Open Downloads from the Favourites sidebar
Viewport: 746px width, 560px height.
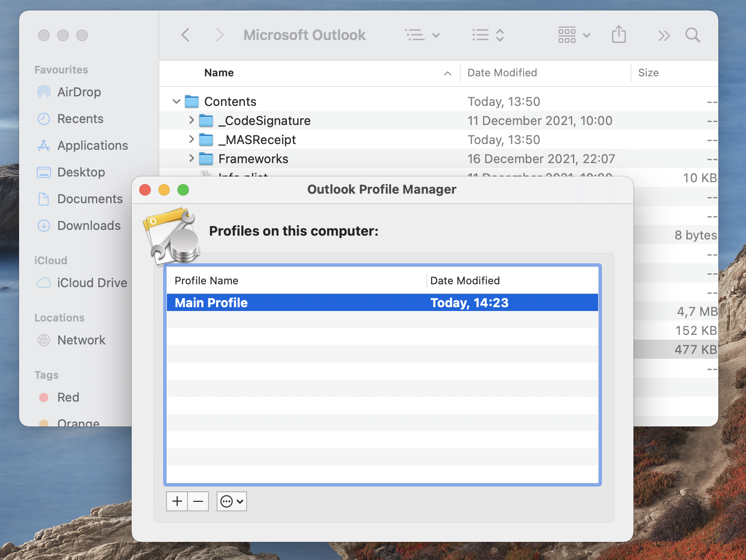(89, 225)
